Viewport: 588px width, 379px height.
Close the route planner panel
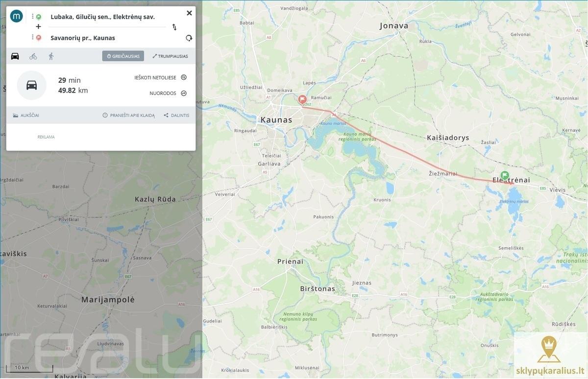tap(189, 13)
